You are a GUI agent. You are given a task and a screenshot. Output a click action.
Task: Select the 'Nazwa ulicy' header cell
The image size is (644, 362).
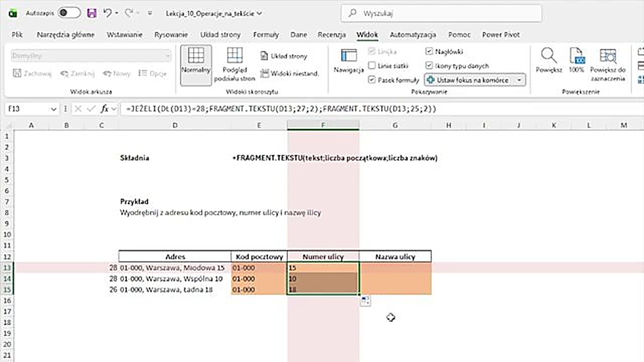[395, 256]
